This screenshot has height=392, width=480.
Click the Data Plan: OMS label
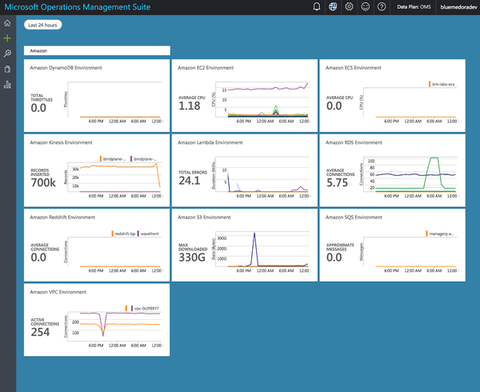click(414, 7)
